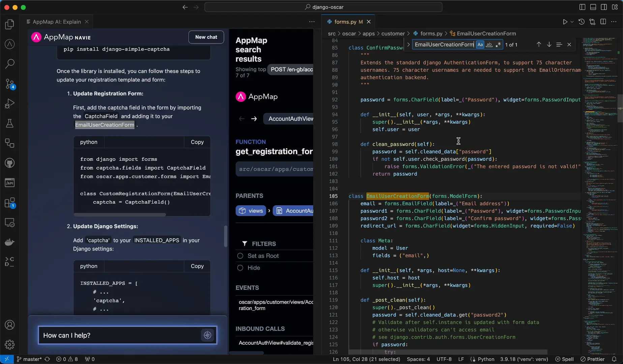Viewport: 623px width, 364px height.
Task: Toggle the bottom Panel visibility
Action: [x=593, y=7]
